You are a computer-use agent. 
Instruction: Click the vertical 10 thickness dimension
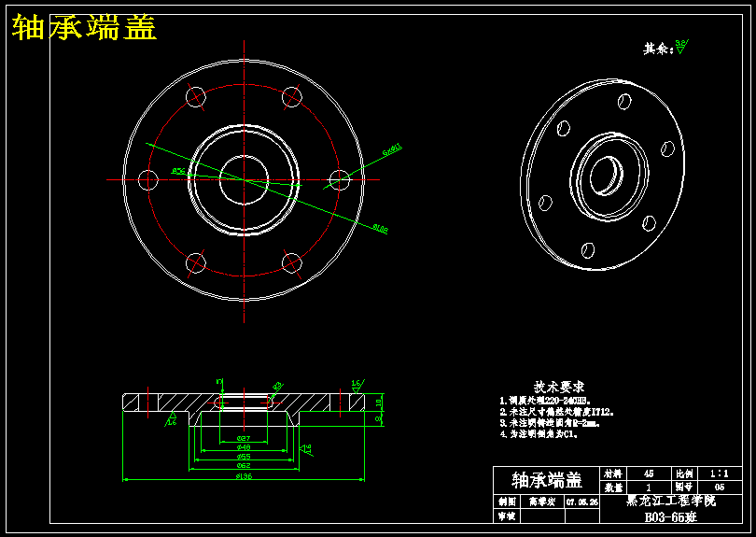(379, 402)
